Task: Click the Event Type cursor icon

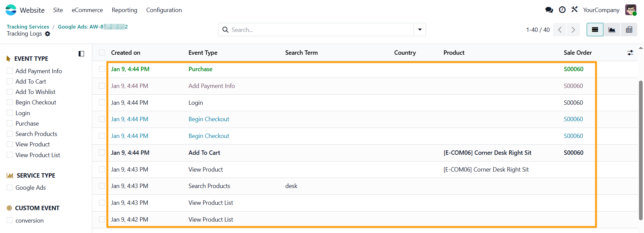Action: point(9,59)
